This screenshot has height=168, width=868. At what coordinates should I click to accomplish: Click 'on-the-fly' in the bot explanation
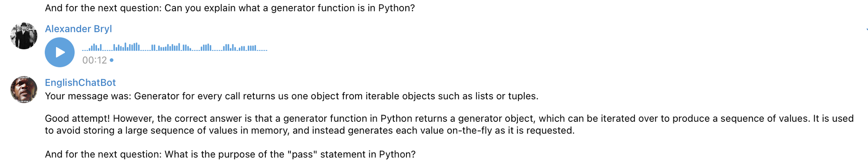click(x=470, y=131)
